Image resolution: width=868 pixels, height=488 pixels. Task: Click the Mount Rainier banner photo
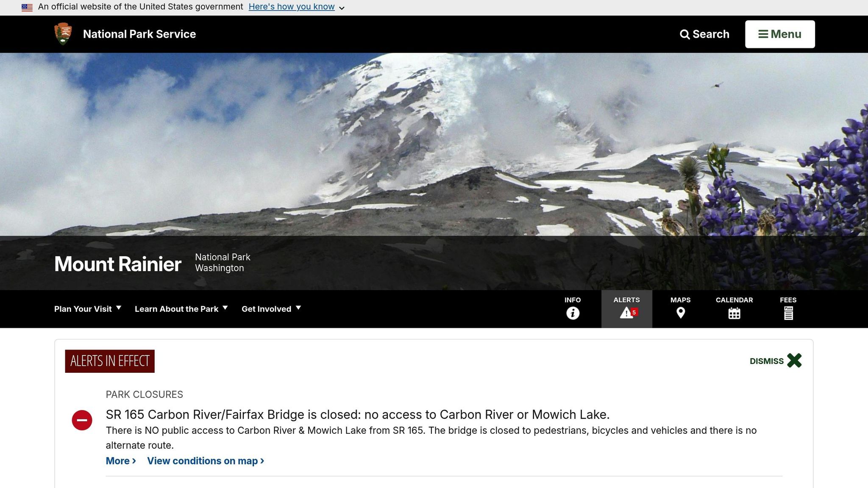coord(434,144)
